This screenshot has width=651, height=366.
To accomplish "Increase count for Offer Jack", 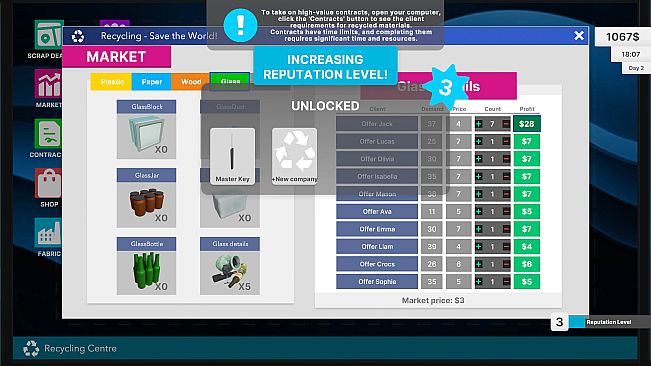I will [479, 124].
